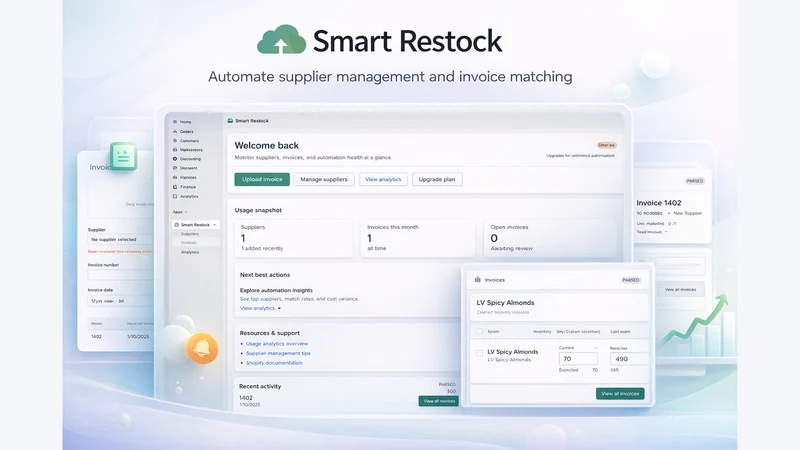The image size is (800, 450).
Task: Select Suppliers under Smart Restock
Action: pyautogui.click(x=190, y=234)
